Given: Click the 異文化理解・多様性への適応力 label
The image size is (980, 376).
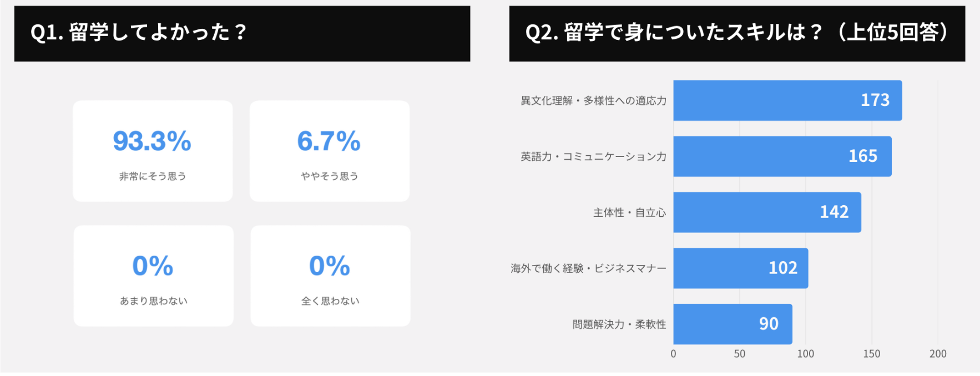Looking at the screenshot, I should (593, 101).
